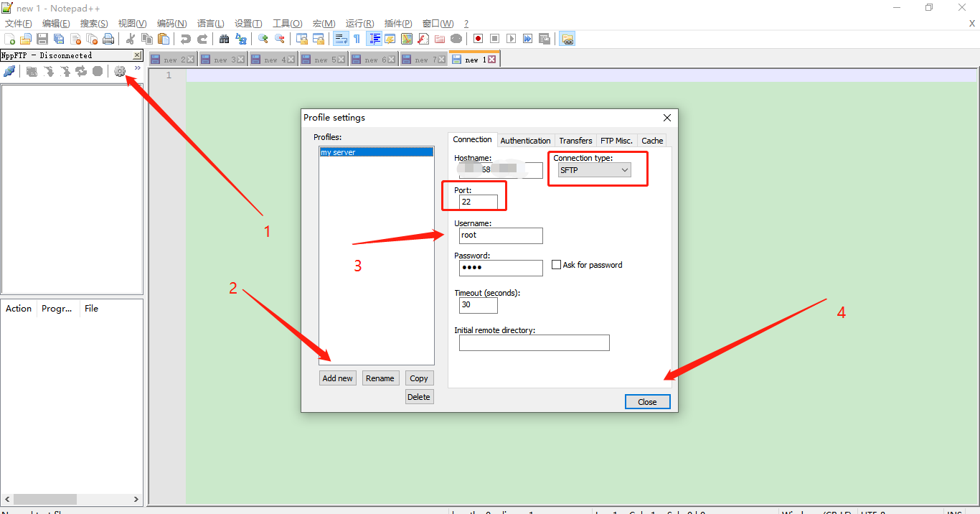
Task: Click the Rename profile button
Action: point(380,378)
